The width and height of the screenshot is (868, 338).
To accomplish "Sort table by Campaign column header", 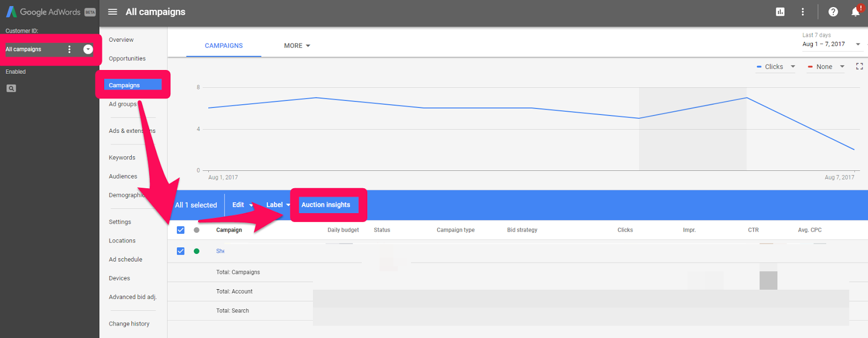I will pos(229,230).
